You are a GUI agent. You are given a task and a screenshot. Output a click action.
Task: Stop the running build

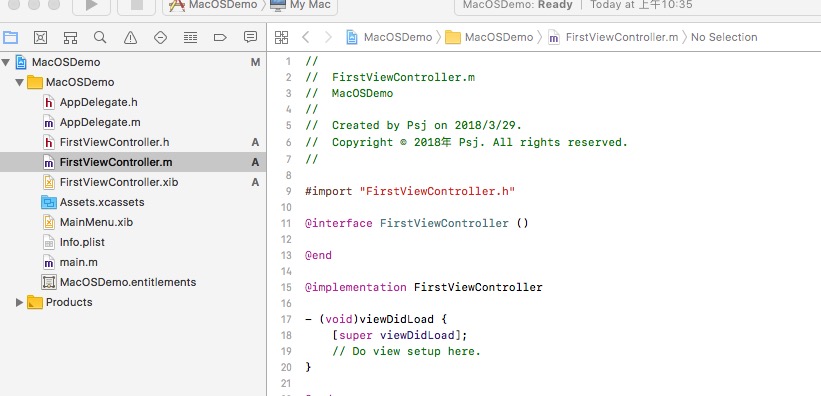pyautogui.click(x=136, y=5)
